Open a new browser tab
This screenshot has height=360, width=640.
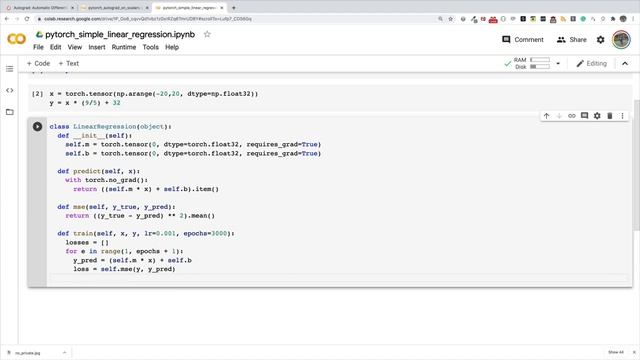point(233,8)
